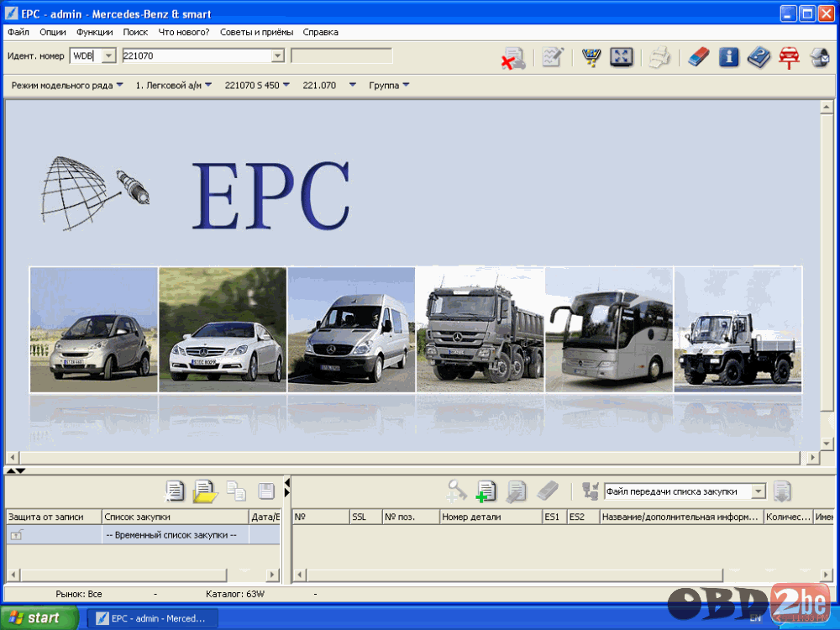Click the Sprinter van thumbnail
Screen dimensions: 840x630
(x=351, y=329)
